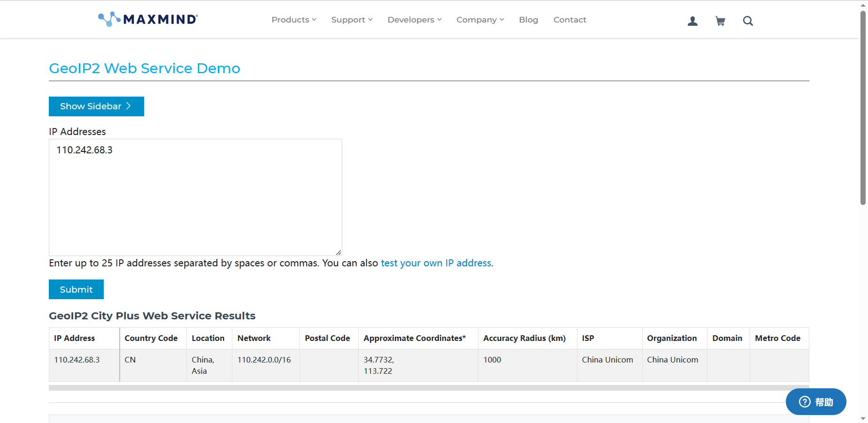The height and width of the screenshot is (423, 868).
Task: Select the ISP column header
Action: pyautogui.click(x=609, y=338)
